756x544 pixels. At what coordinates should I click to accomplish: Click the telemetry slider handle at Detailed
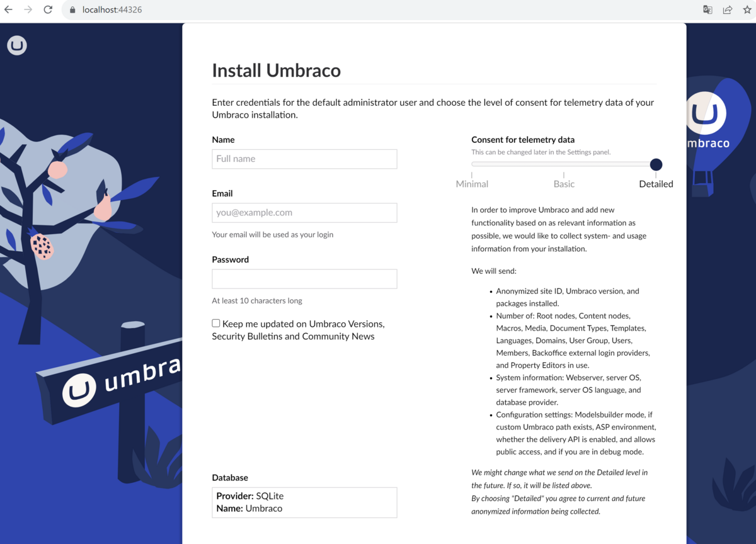tap(656, 164)
